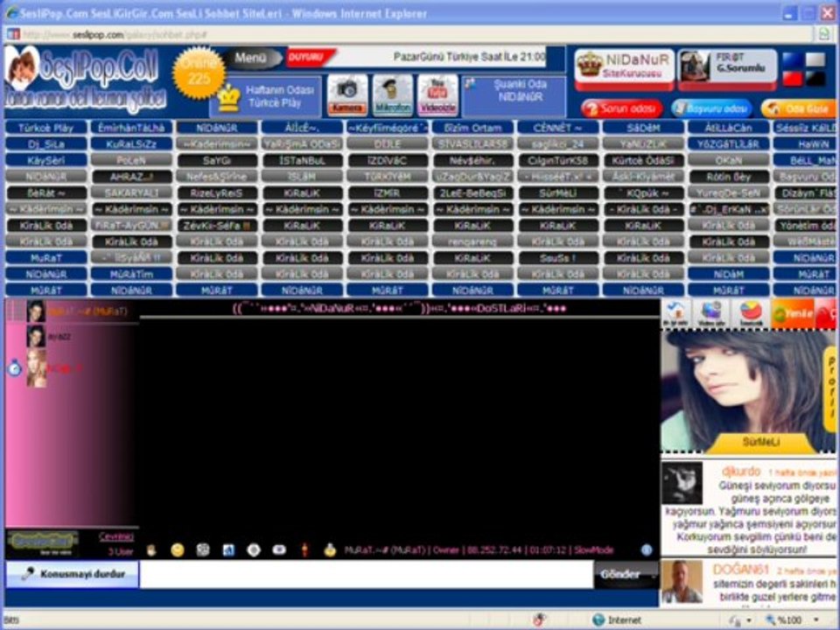Click the gold king icon by Haftanın Odası
Screen dimensions: 840x630
tap(229, 98)
